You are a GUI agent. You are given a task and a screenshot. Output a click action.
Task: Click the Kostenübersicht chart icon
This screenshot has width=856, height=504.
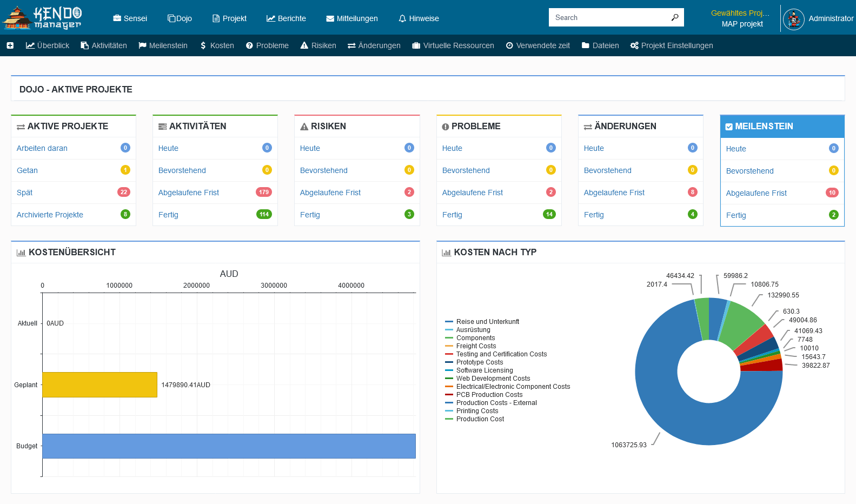pyautogui.click(x=21, y=253)
